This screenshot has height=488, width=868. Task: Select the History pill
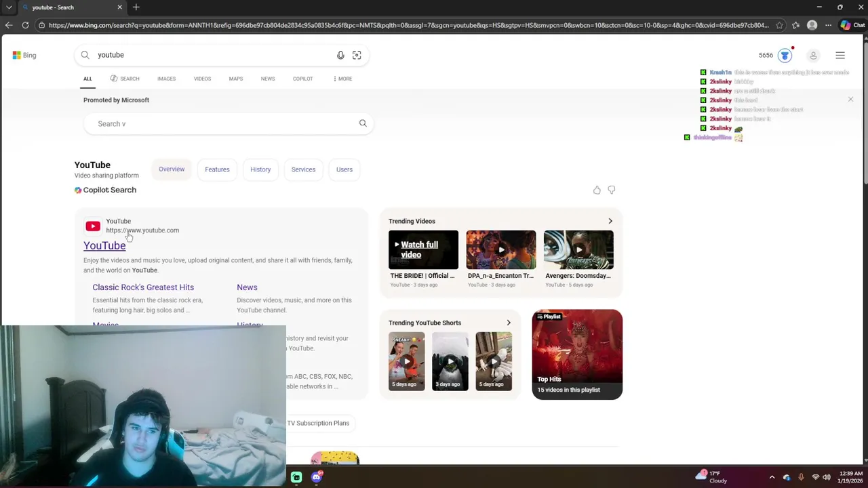pos(260,169)
